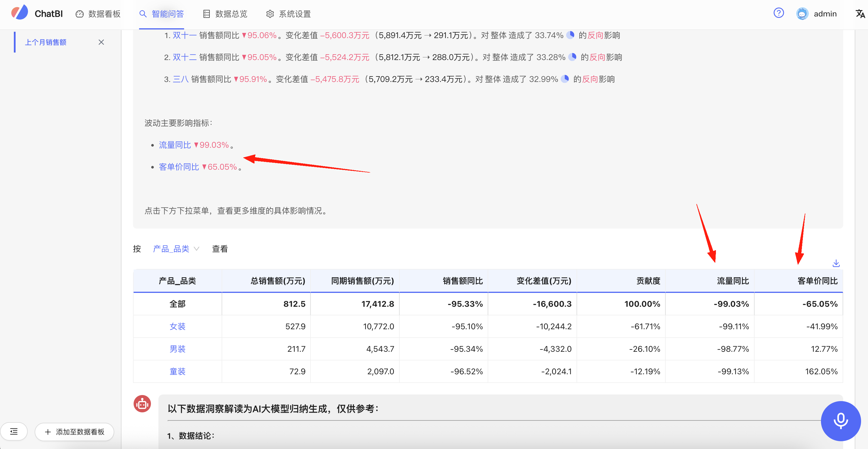Open the 数据总览 page
This screenshot has height=449, width=868.
pos(224,14)
